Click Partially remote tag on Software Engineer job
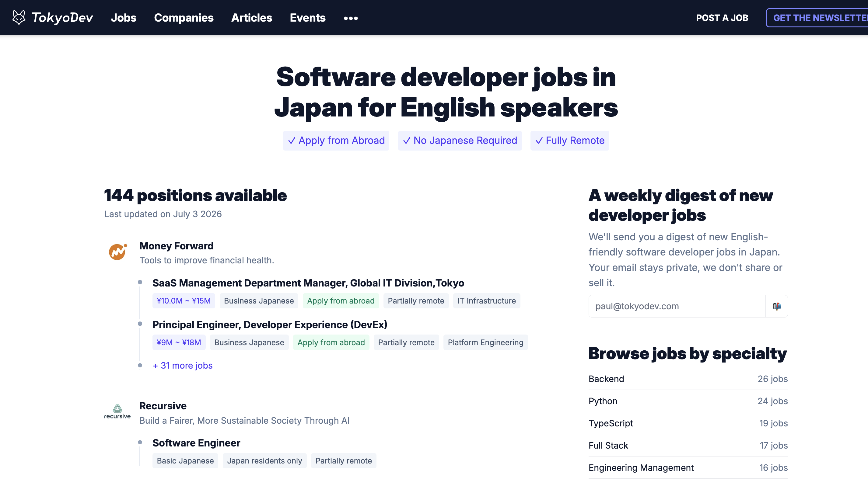This screenshot has height=486, width=868. pos(343,461)
